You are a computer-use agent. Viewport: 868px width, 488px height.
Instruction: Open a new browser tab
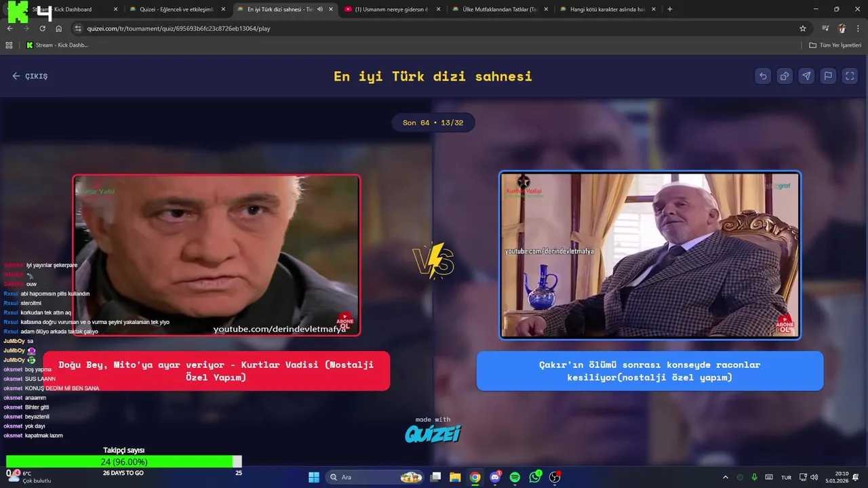pyautogui.click(x=670, y=9)
